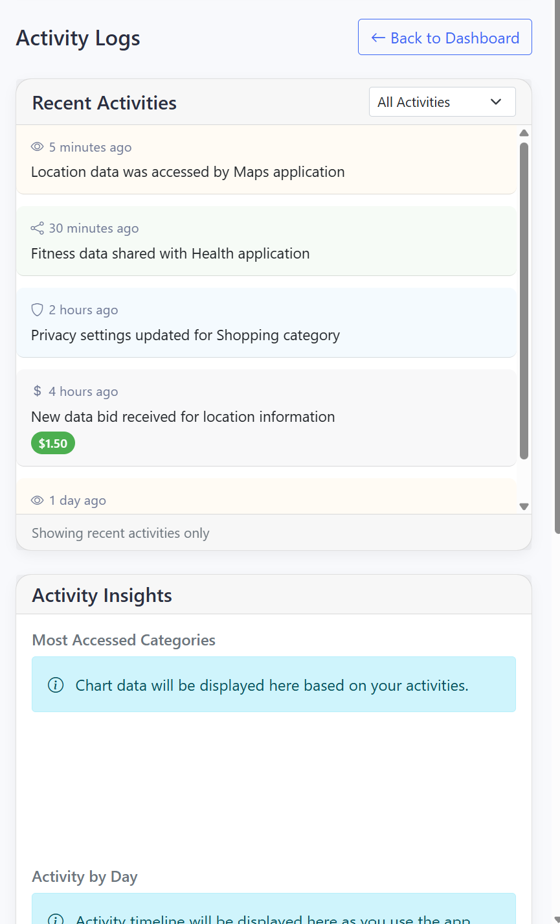Click the Recent Activities header

point(104,102)
